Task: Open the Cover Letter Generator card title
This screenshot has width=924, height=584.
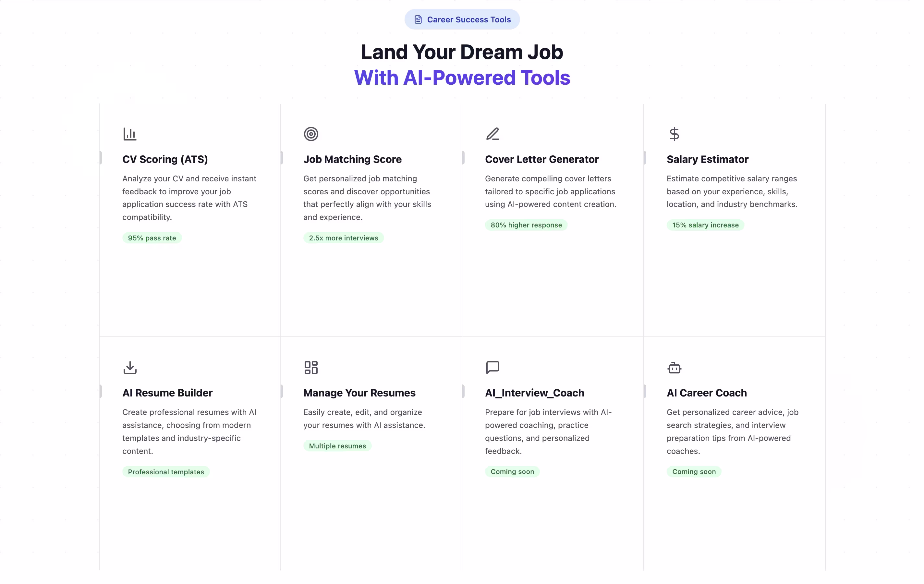Action: 541,159
